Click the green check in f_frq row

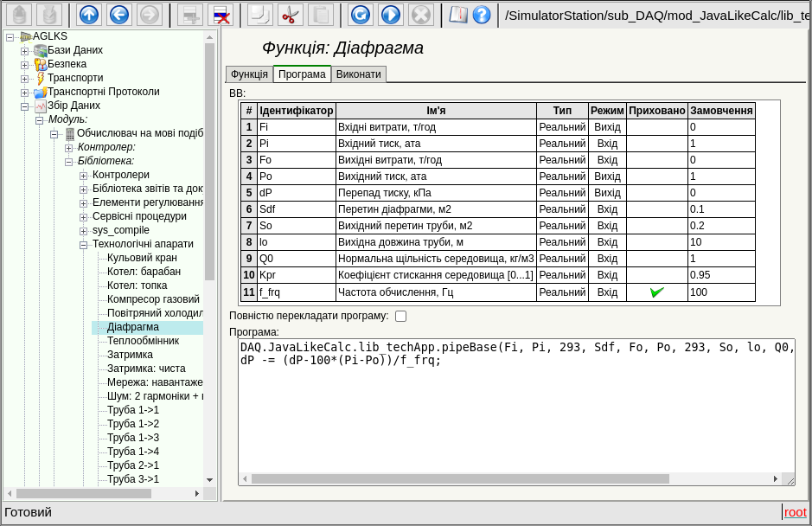click(x=657, y=292)
